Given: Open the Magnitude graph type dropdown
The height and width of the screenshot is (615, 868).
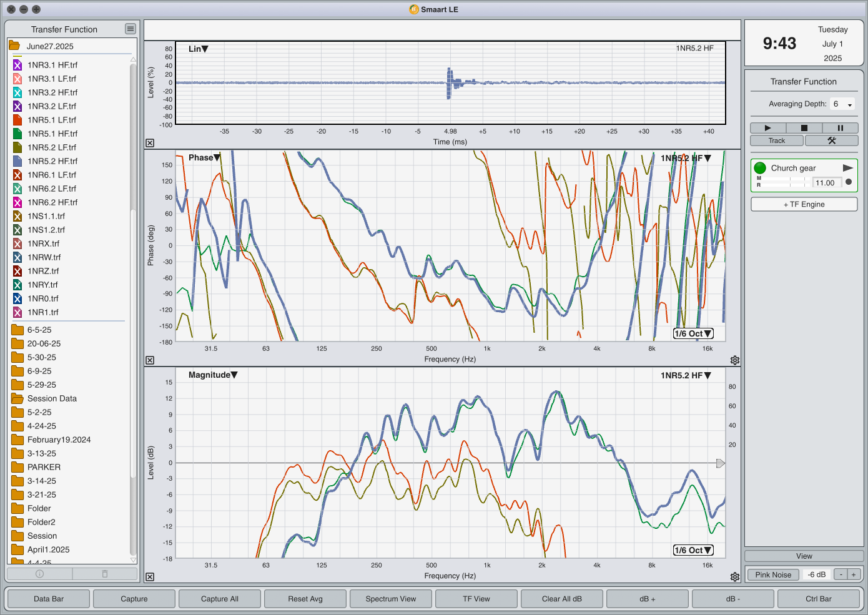Looking at the screenshot, I should tap(213, 375).
